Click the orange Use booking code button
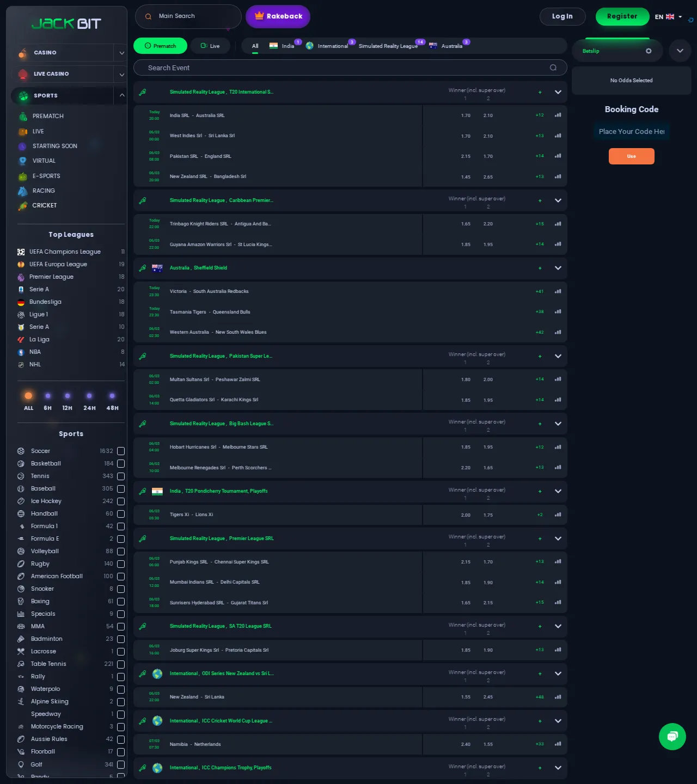The height and width of the screenshot is (784, 697). (x=631, y=156)
